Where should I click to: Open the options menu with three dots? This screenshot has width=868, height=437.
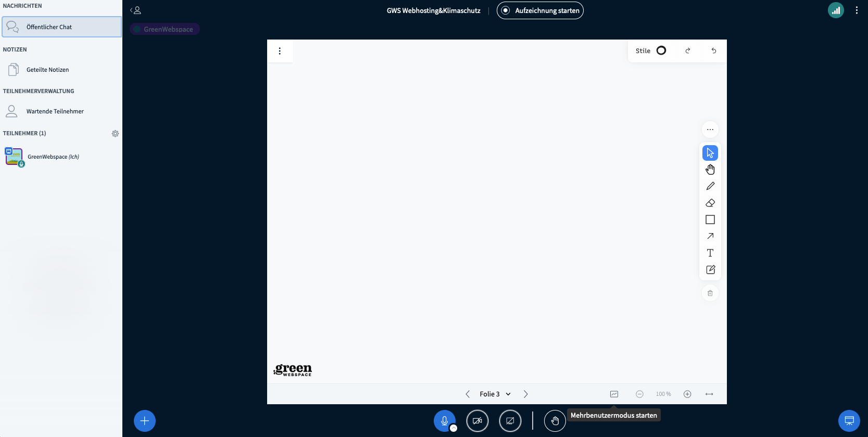point(857,10)
